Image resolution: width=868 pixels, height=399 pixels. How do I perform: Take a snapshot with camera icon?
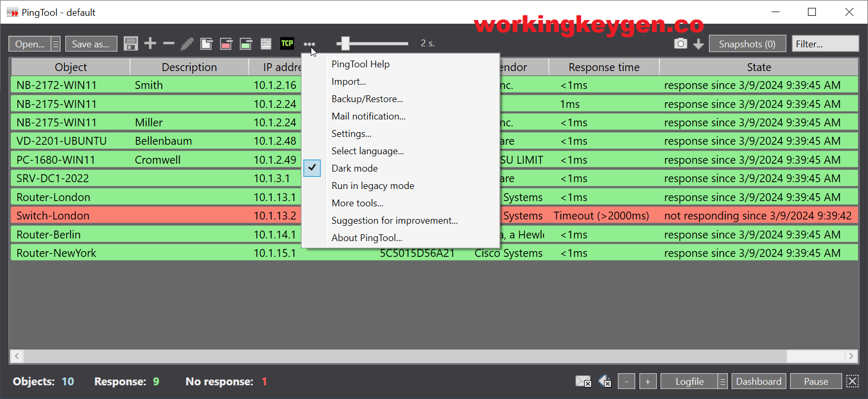coord(680,44)
